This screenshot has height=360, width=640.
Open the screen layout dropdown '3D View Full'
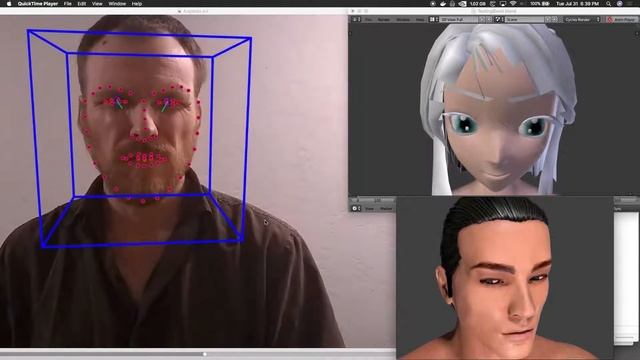(459, 20)
